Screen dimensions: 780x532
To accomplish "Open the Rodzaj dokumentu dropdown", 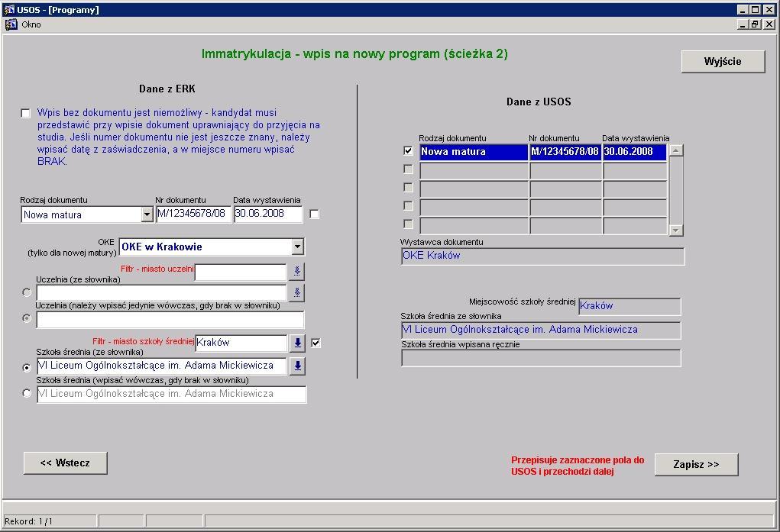I will [147, 214].
